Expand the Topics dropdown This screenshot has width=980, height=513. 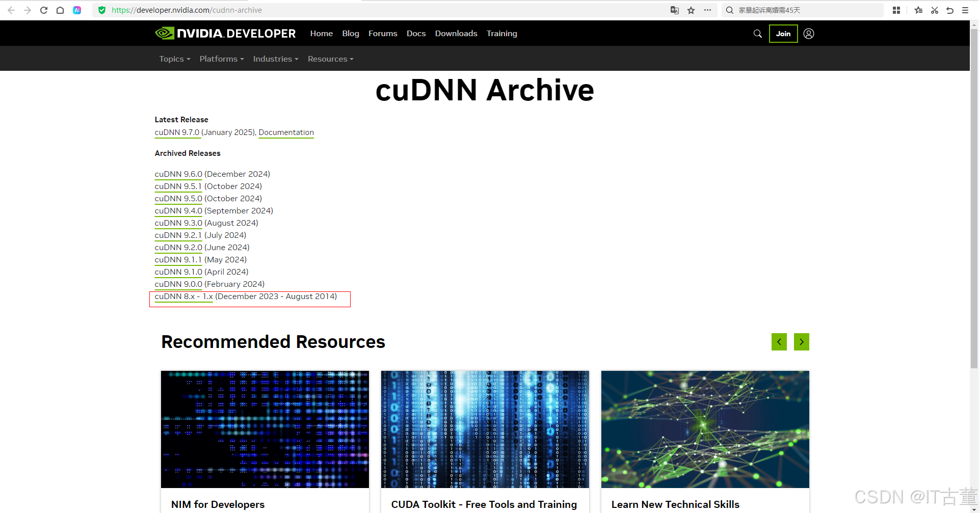click(x=175, y=59)
